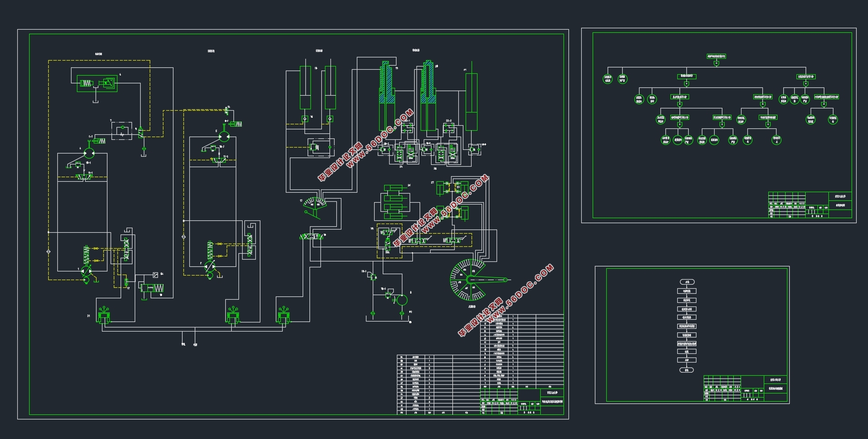
Task: Click the title block of the flowchart sheet
Action: tap(745, 388)
